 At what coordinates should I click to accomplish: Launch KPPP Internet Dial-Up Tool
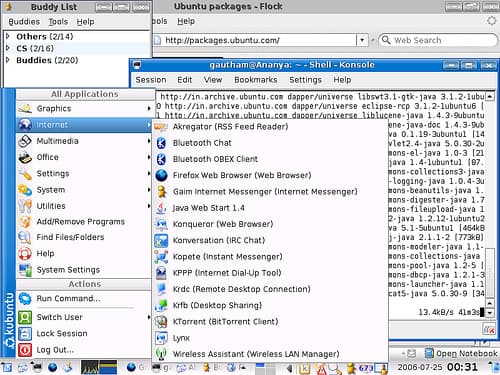click(x=270, y=273)
